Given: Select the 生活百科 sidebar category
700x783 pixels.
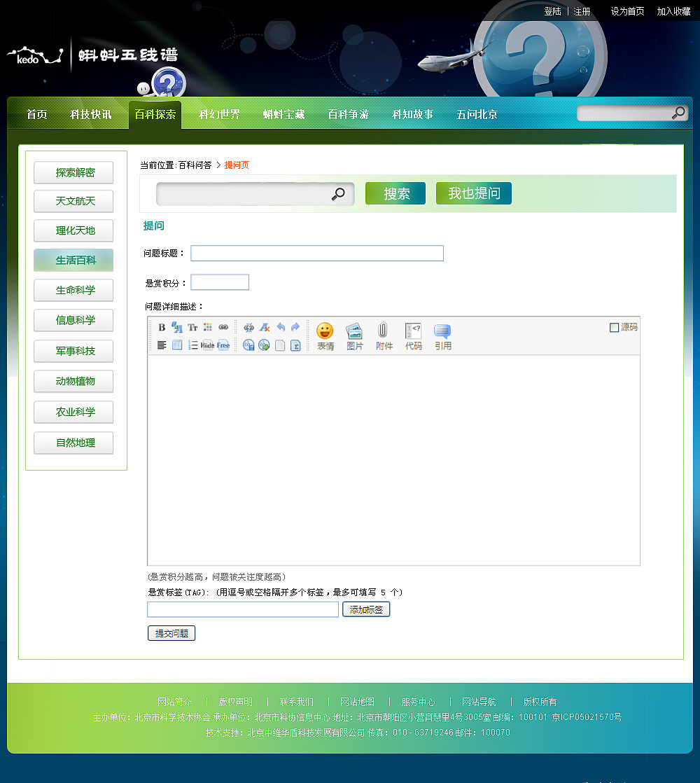Looking at the screenshot, I should point(73,260).
